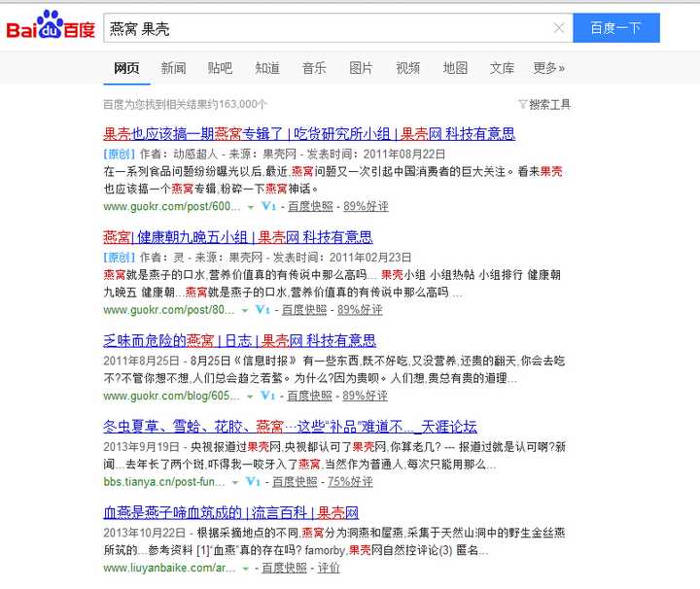Image resolution: width=700 pixels, height=589 pixels.
Task: Click the 百度一下 search button
Action: click(x=616, y=28)
